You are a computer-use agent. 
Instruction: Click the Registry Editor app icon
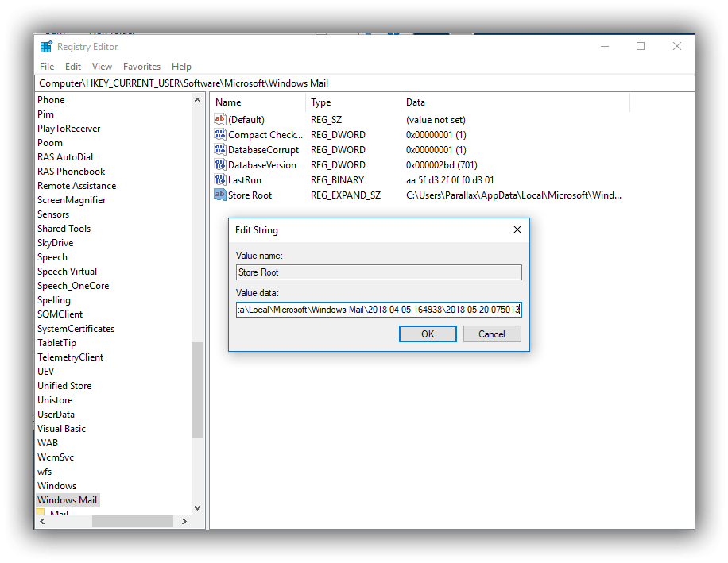[x=46, y=46]
